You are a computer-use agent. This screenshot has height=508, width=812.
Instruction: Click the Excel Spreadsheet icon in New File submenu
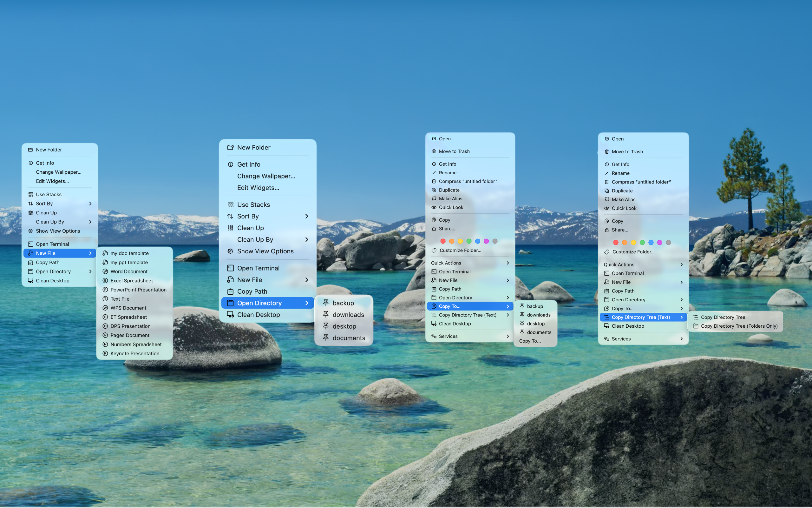coord(105,281)
